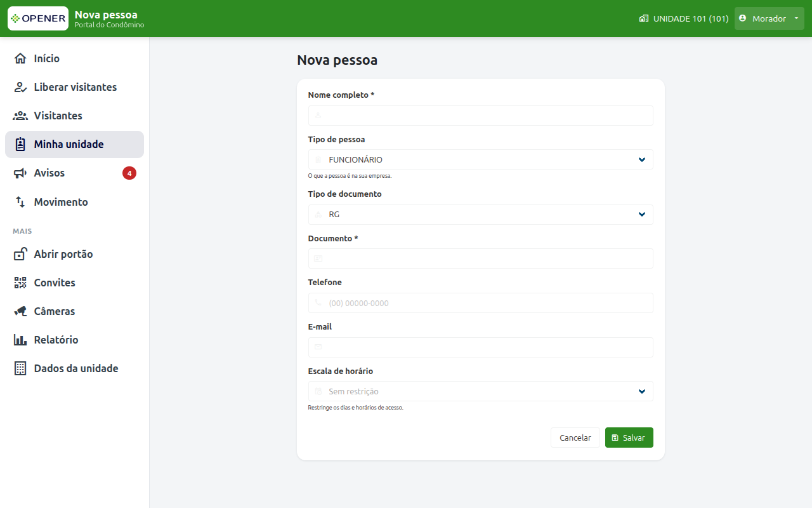Click the Dados da unidade building icon
This screenshot has width=812, height=508.
pos(20,368)
